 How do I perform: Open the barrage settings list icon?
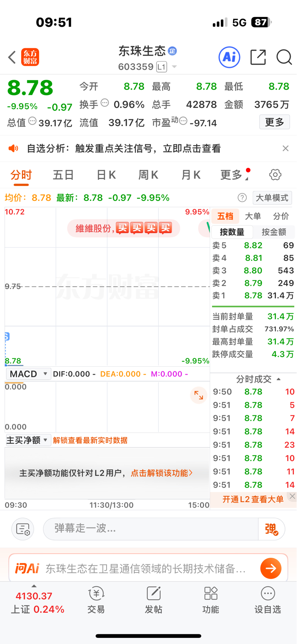click(x=23, y=529)
